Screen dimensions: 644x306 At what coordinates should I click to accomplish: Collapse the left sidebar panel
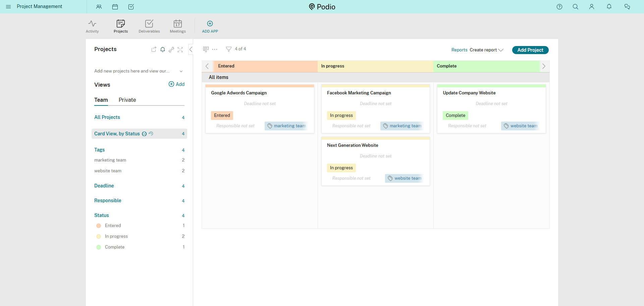191,49
